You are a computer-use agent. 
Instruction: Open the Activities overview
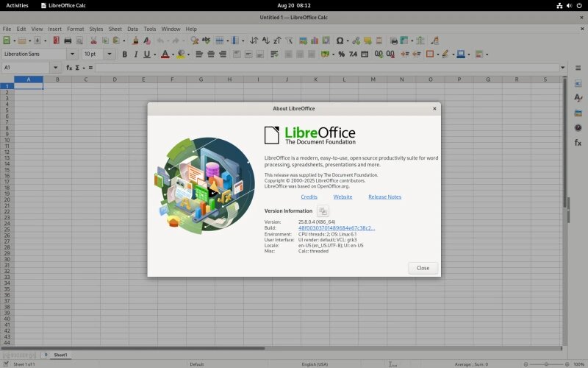coord(17,5)
